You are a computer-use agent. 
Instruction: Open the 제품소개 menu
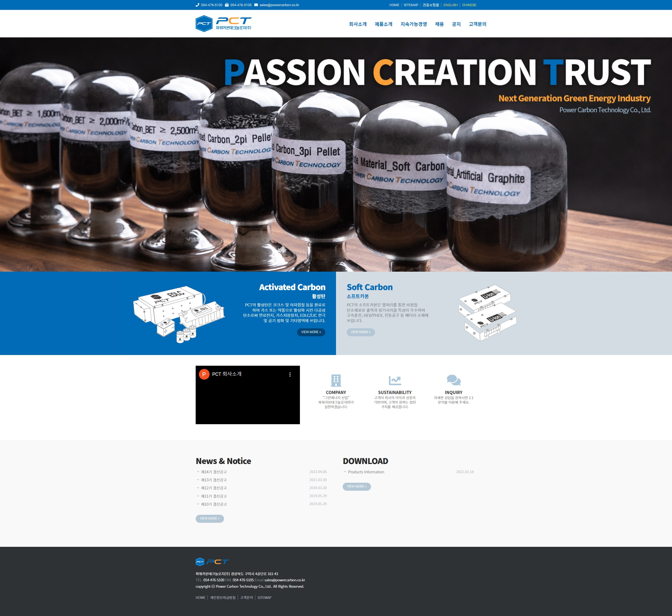(x=384, y=24)
